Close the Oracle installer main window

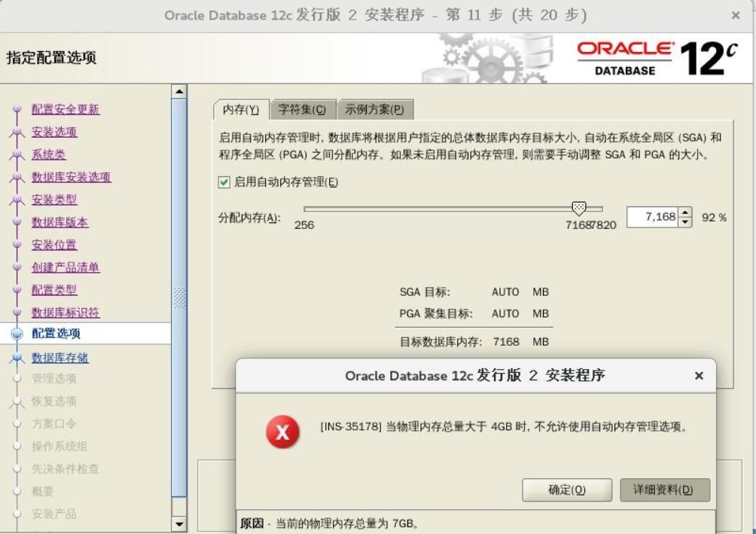point(736,15)
